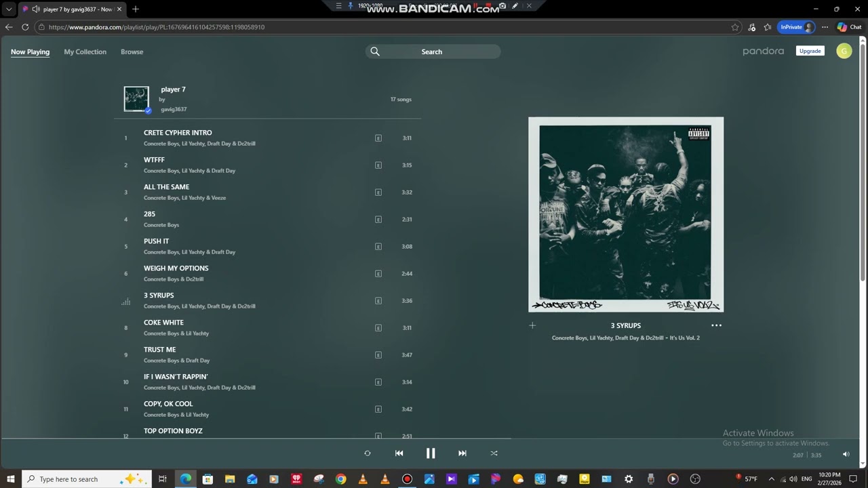The height and width of the screenshot is (488, 868).
Task: Show hidden system tray icons
Action: pyautogui.click(x=771, y=479)
